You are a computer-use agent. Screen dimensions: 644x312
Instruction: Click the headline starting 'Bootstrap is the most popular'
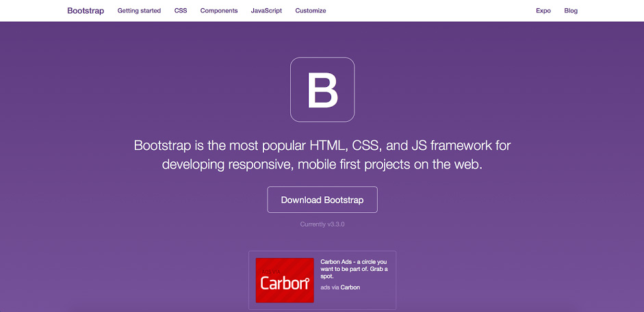click(322, 155)
